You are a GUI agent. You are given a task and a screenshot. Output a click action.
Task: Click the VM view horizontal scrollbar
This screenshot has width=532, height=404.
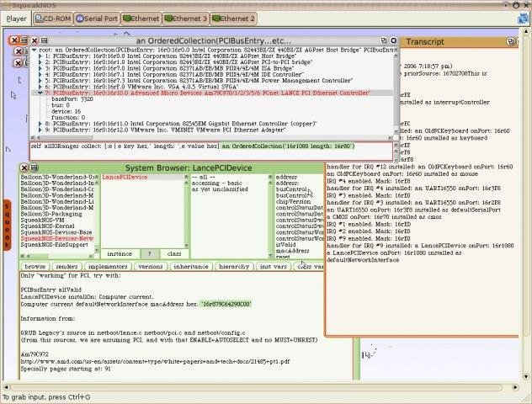click(x=261, y=387)
